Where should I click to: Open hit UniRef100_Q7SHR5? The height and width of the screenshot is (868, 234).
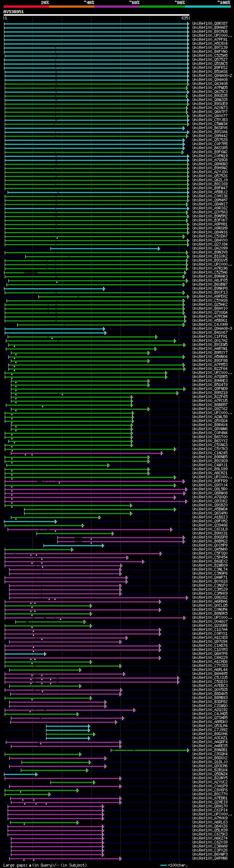coord(210,718)
